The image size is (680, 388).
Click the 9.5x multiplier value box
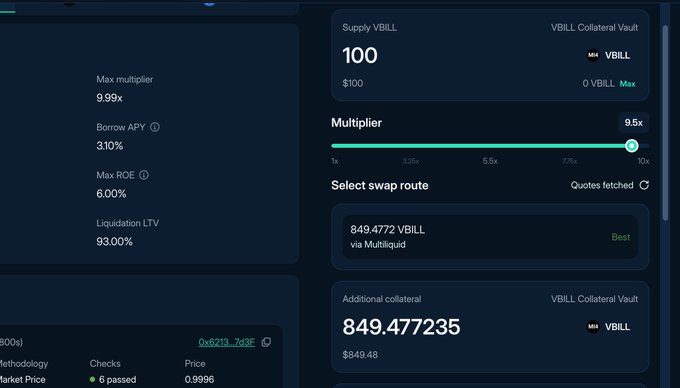point(634,123)
